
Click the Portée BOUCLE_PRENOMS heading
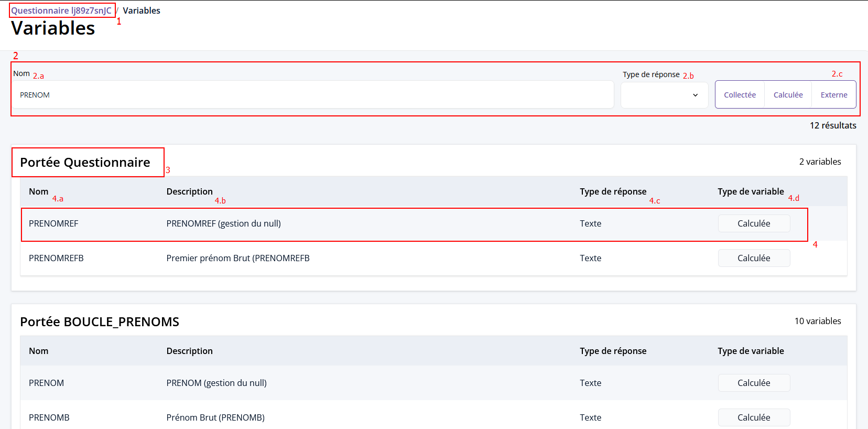[100, 322]
